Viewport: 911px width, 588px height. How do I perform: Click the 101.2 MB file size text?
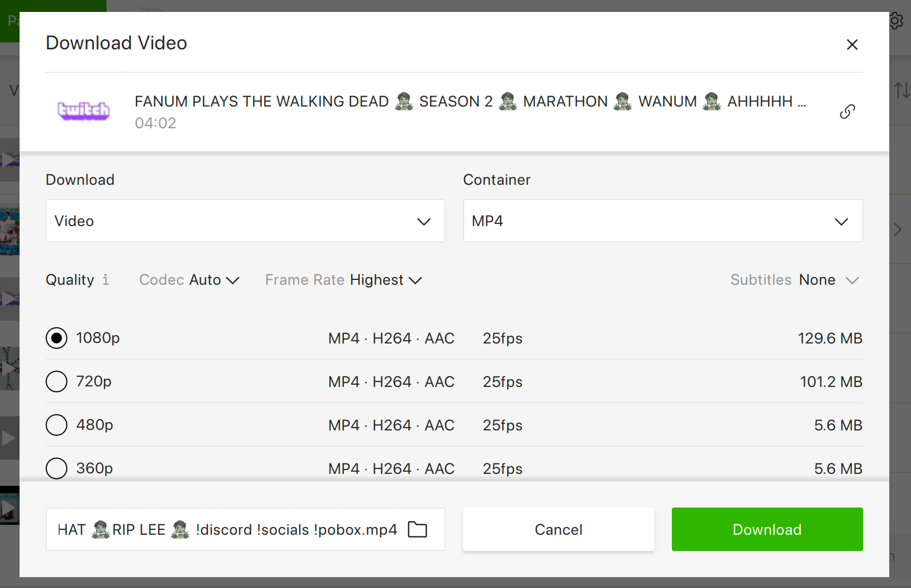click(831, 381)
